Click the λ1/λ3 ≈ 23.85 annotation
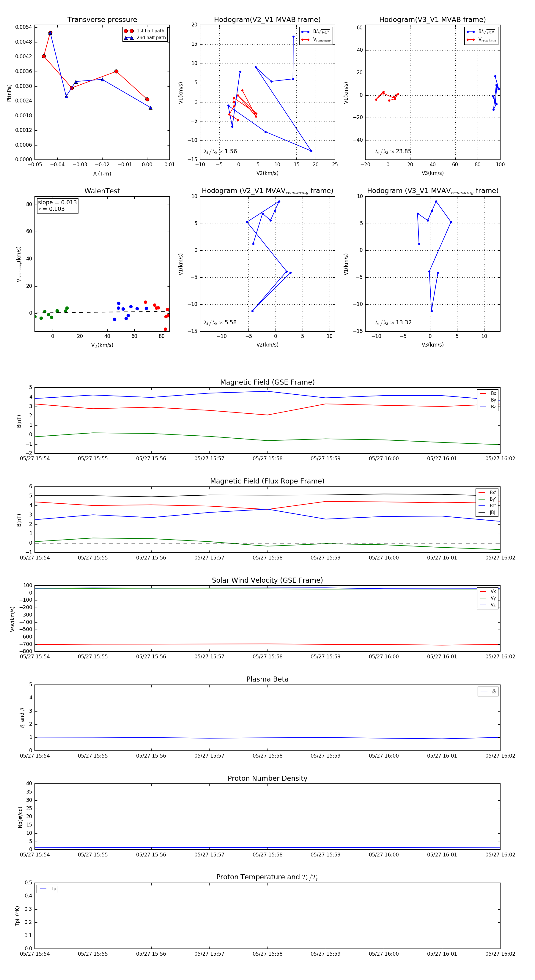Image resolution: width=535 pixels, height=980 pixels. [x=393, y=151]
